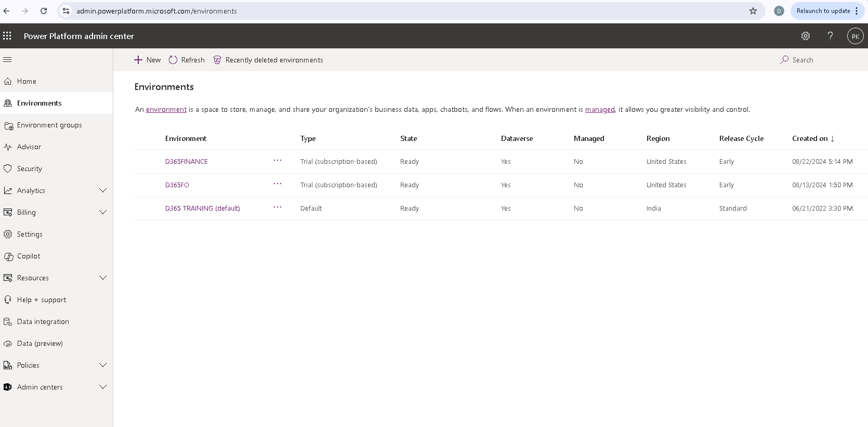868x427 pixels.
Task: Go to Environments in sidebar
Action: click(x=56, y=103)
